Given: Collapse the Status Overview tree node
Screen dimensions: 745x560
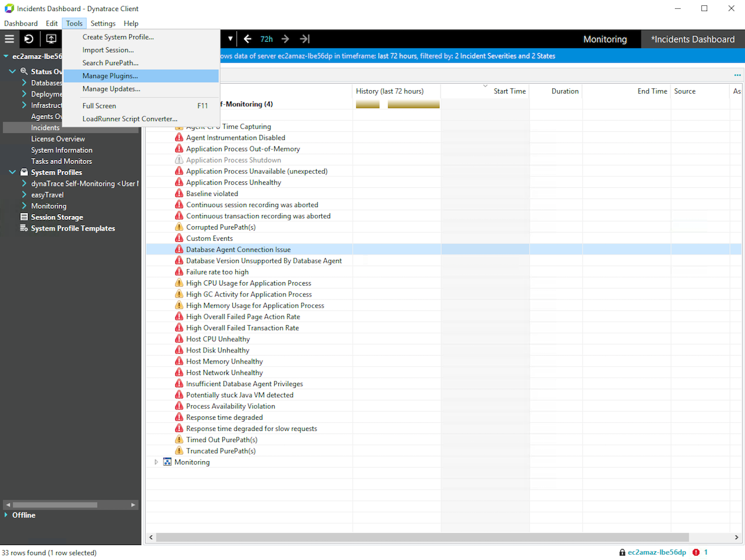Looking at the screenshot, I should coord(12,71).
